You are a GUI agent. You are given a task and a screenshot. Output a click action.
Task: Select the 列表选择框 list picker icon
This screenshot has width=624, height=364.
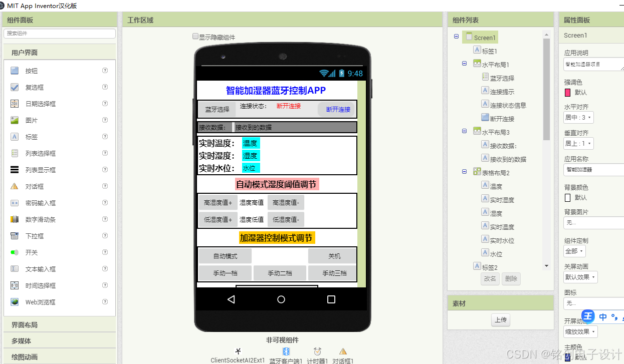click(15, 153)
